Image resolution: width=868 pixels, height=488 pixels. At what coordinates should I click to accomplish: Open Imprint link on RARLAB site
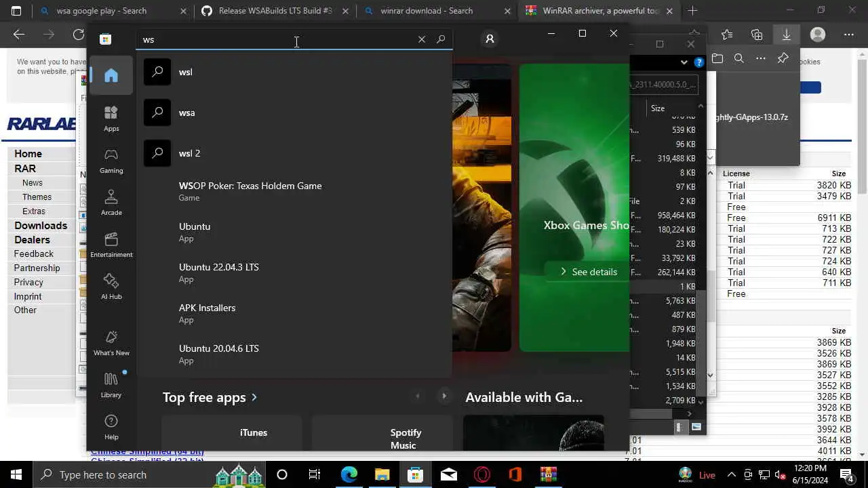(28, 297)
